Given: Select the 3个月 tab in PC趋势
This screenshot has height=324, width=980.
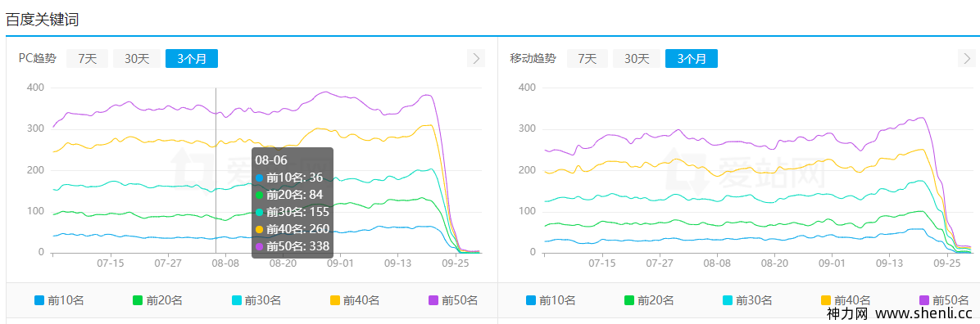Looking at the screenshot, I should (x=192, y=59).
